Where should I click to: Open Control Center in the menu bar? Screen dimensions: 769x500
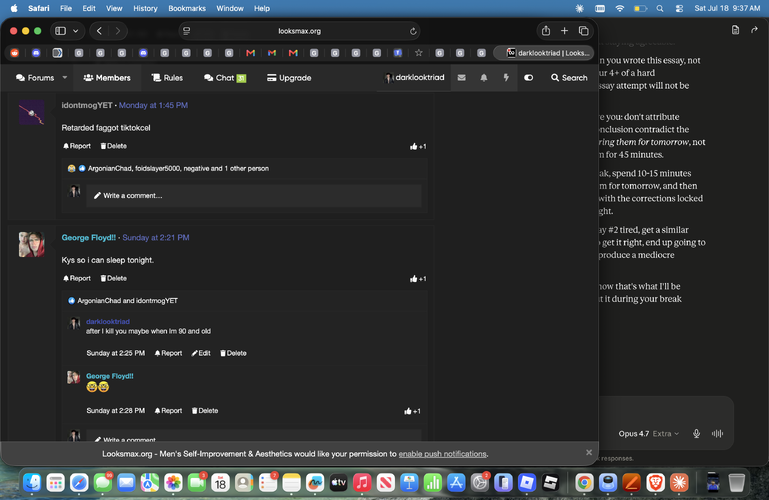tap(679, 8)
